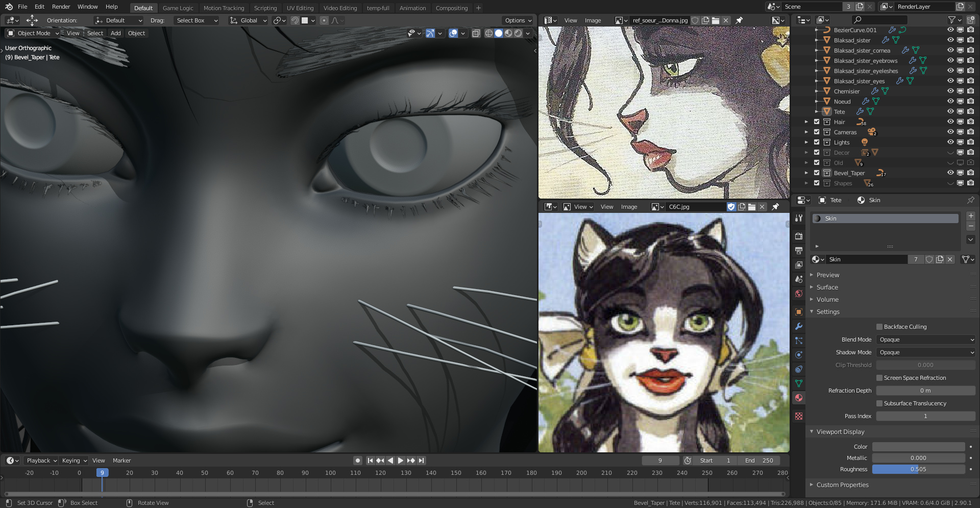Open the Particles properties tab

point(799,341)
